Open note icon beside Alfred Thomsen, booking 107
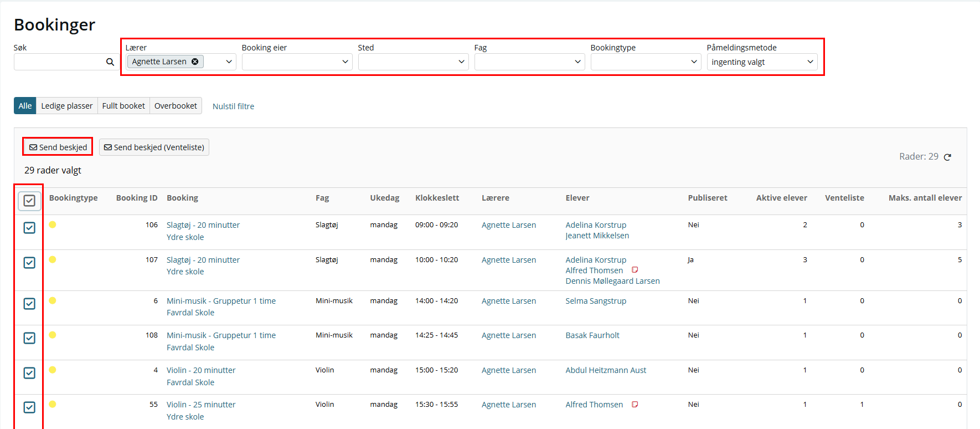Viewport: 980px width, 429px height. click(635, 270)
